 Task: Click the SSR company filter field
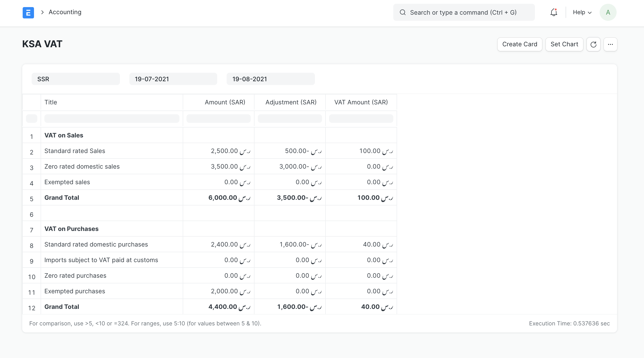coord(76,79)
